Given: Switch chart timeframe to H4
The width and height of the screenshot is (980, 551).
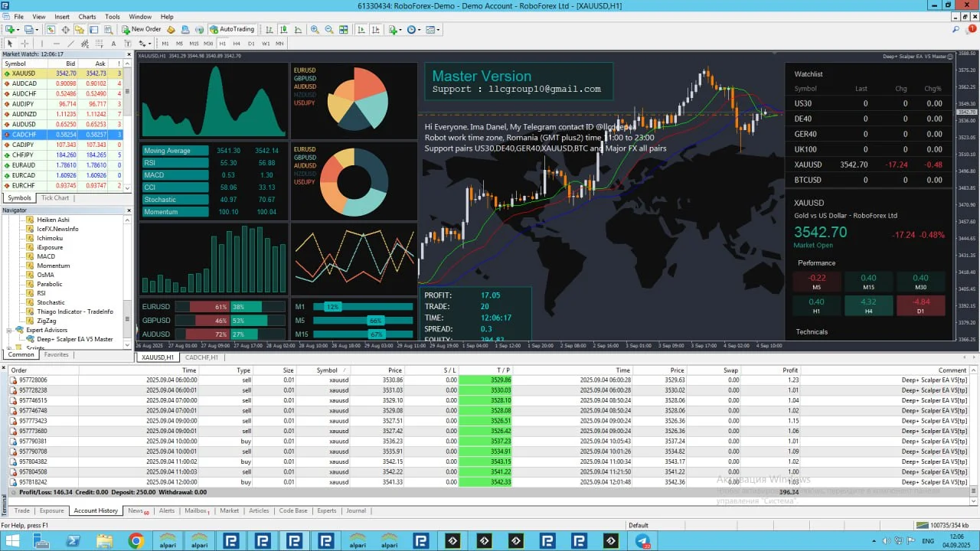Looking at the screenshot, I should pos(237,44).
